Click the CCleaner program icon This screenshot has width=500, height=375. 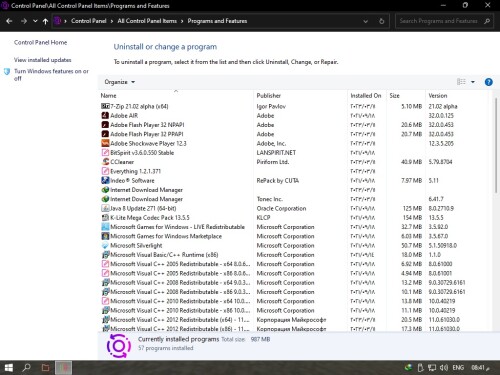(105, 162)
